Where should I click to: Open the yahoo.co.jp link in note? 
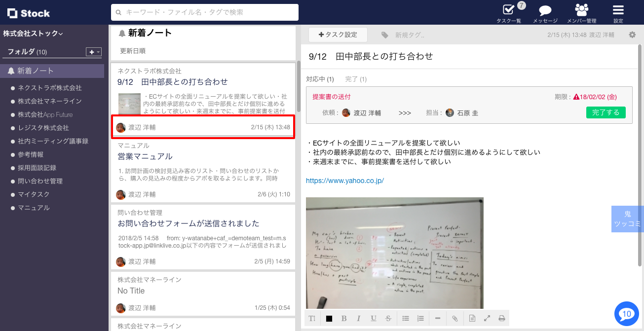tap(344, 181)
